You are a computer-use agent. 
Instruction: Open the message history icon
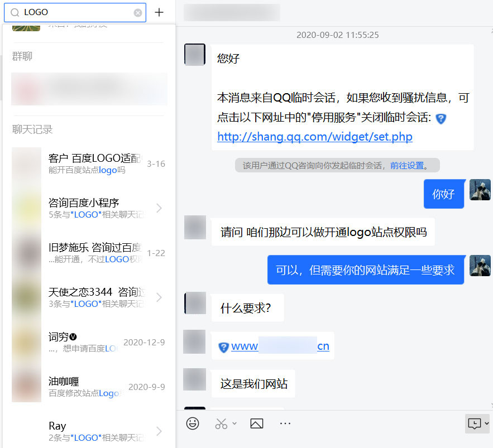pyautogui.click(x=474, y=423)
